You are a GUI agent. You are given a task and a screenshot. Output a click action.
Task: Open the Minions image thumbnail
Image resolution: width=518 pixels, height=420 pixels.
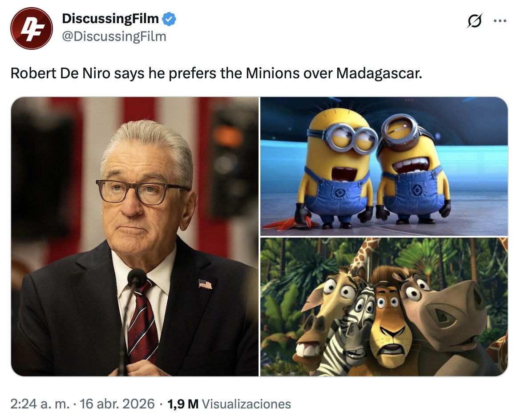[x=384, y=166]
